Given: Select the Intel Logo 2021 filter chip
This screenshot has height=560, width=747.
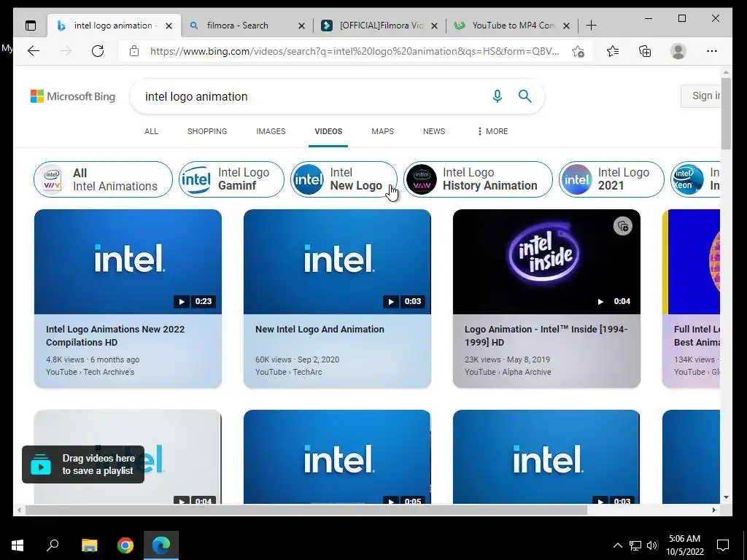Looking at the screenshot, I should [611, 179].
